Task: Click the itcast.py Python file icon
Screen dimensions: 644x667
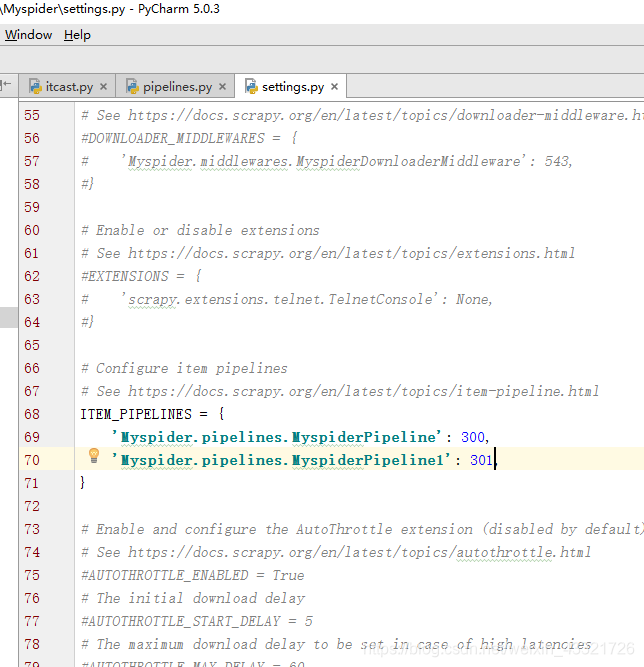Action: [35, 86]
